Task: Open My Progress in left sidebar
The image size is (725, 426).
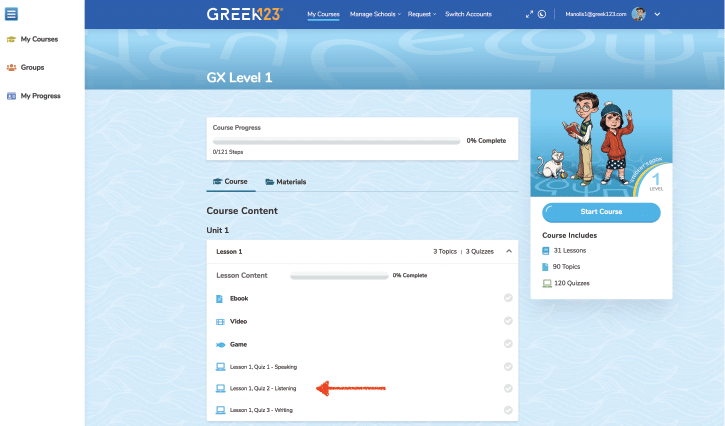Action: pos(41,96)
